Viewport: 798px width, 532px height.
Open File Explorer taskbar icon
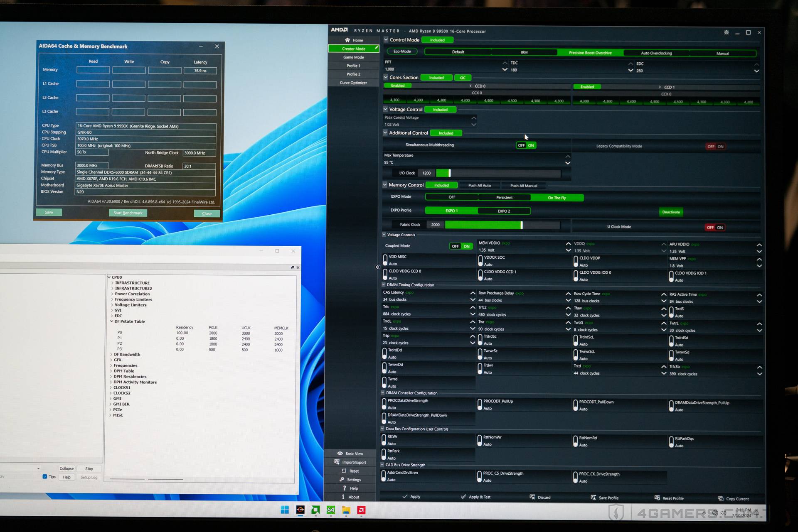point(346,510)
